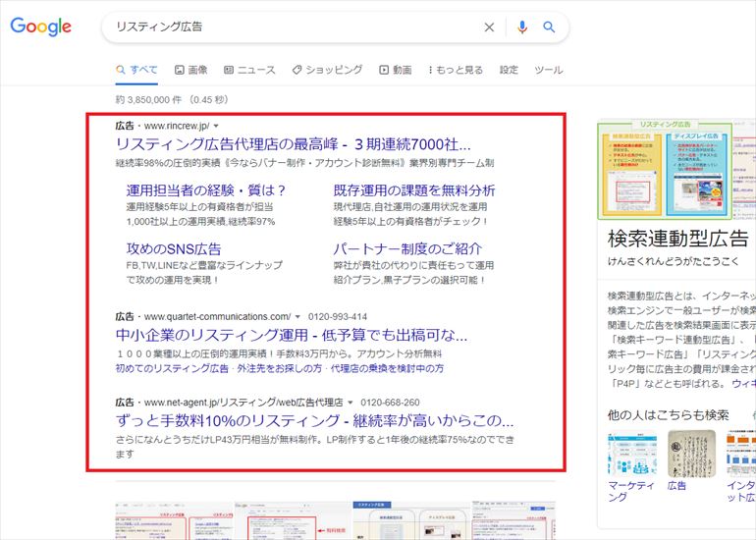The width and height of the screenshot is (756, 540).
Task: Expand dropdown arrow next to quartet-communications.com
Action: click(x=297, y=317)
